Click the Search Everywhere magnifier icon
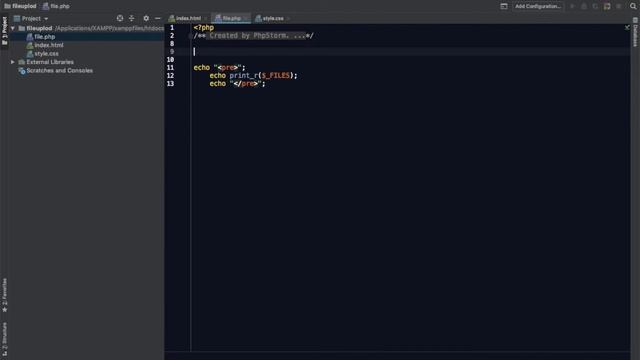 (x=633, y=6)
